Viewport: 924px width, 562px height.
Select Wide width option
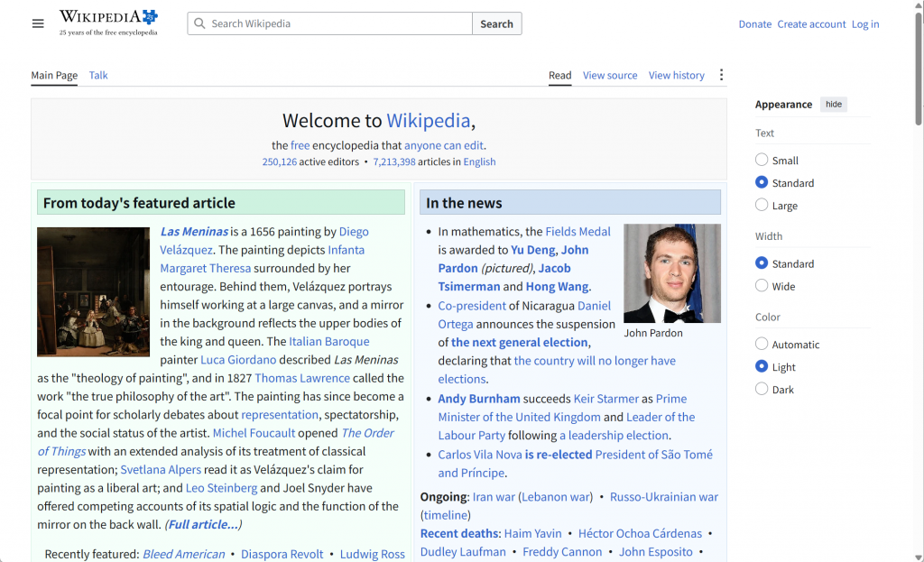[x=762, y=286]
